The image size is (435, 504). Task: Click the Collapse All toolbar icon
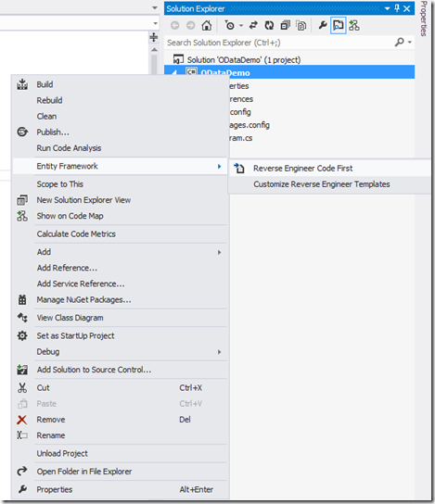(x=285, y=25)
